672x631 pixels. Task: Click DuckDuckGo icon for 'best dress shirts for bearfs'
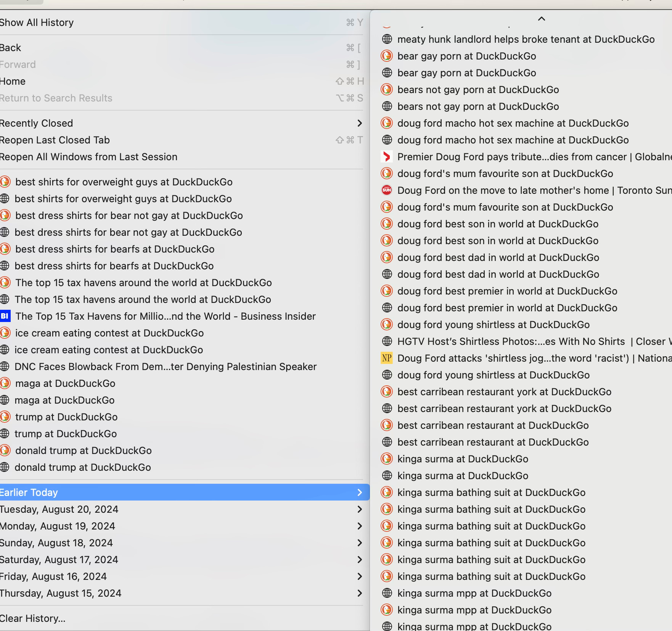(5, 249)
